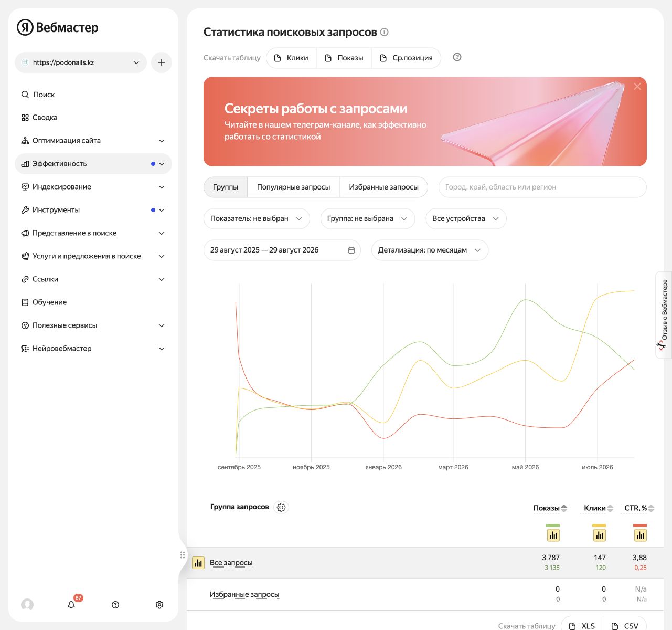Close the promo banner
Viewport: 672px width, 630px height.
click(637, 87)
